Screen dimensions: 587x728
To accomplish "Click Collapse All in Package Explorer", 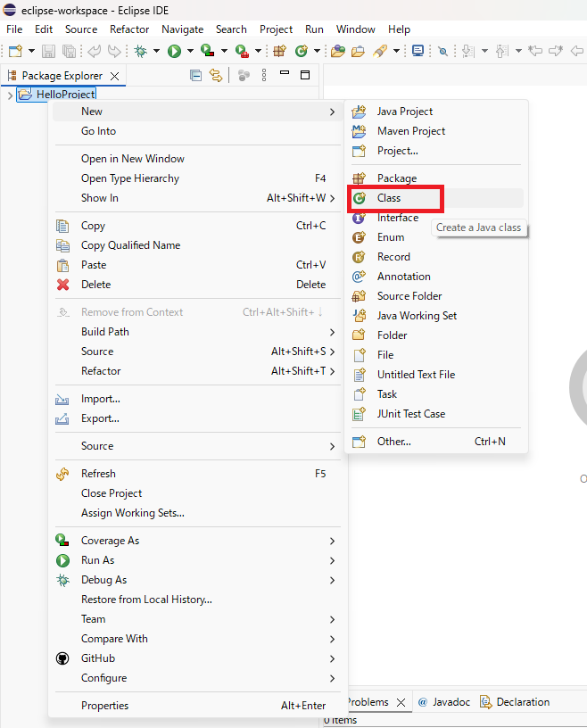I will click(x=196, y=75).
